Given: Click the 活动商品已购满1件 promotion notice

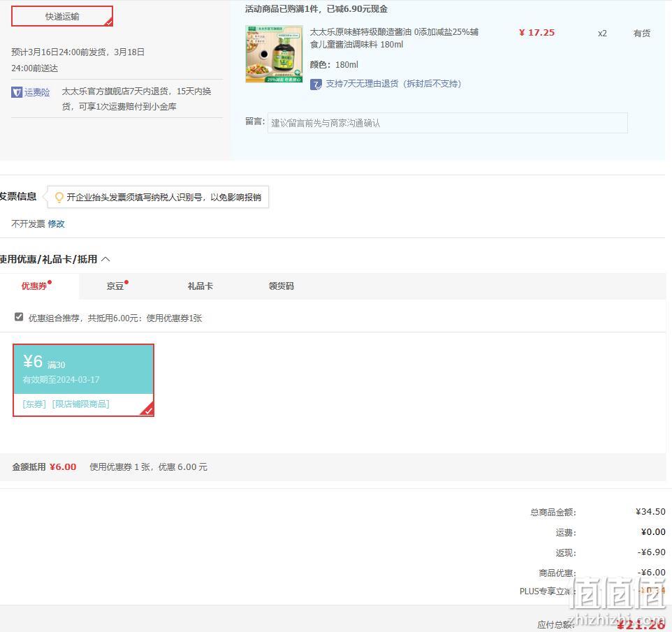Looking at the screenshot, I should point(316,9).
